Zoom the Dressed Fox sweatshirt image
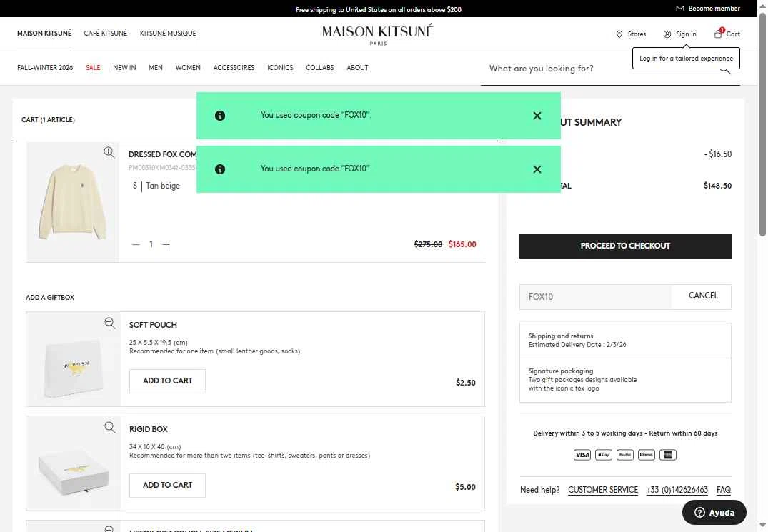The image size is (768, 532). tap(109, 152)
